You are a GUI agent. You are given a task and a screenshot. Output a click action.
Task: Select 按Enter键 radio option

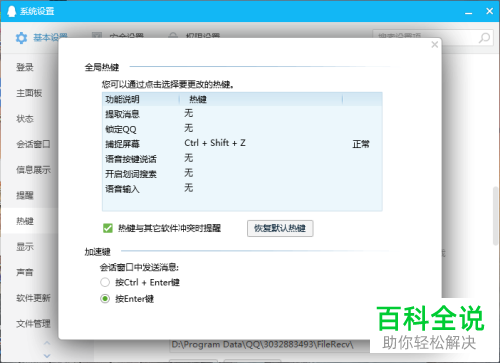point(105,299)
